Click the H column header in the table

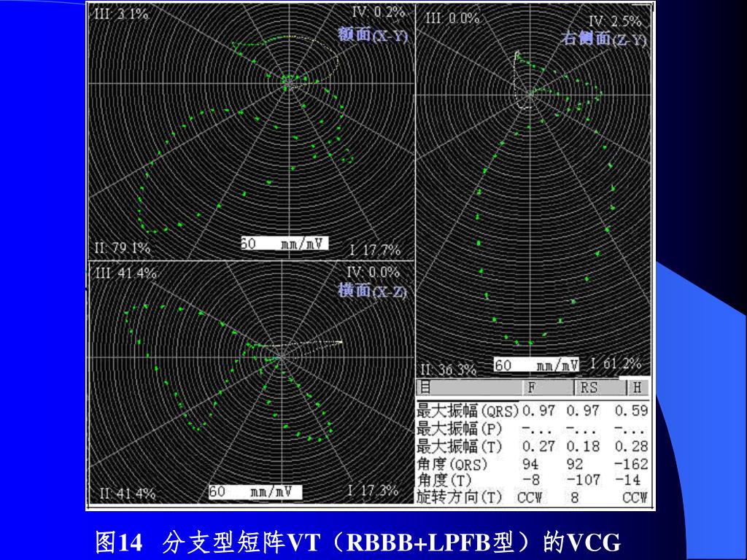tap(638, 388)
